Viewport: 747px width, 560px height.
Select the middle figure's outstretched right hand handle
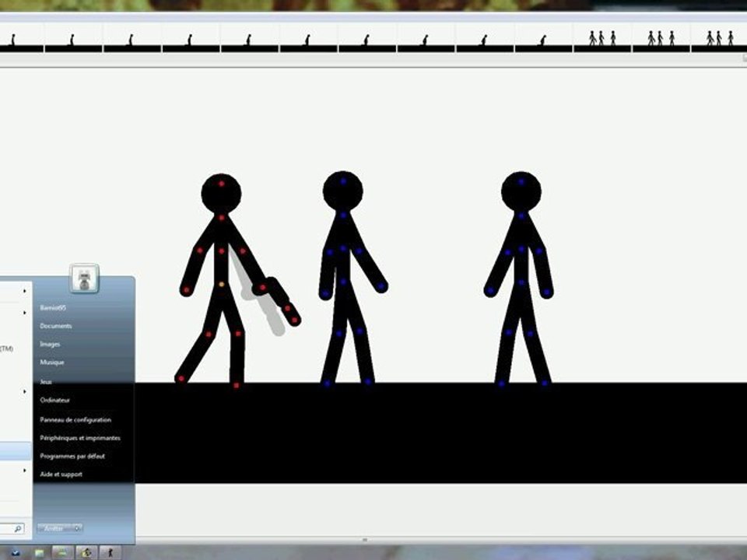[381, 286]
